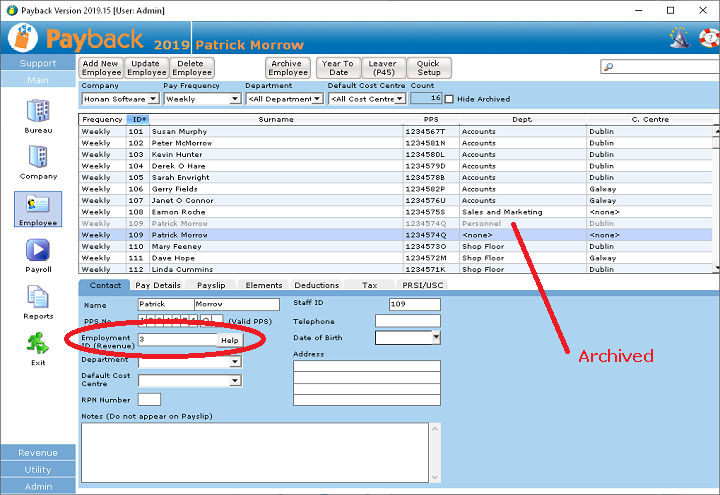Open the Bureau section icon
The height and width of the screenshot is (495, 720).
point(38,112)
